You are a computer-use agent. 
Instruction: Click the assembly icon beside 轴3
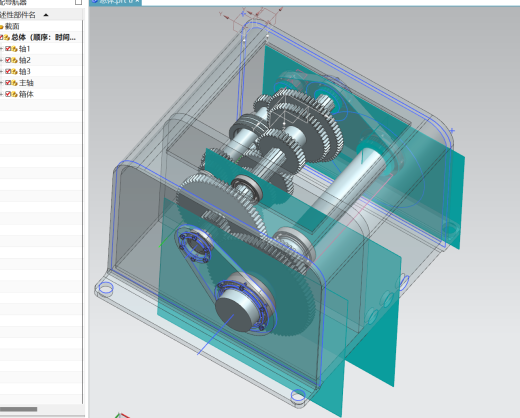(14, 72)
